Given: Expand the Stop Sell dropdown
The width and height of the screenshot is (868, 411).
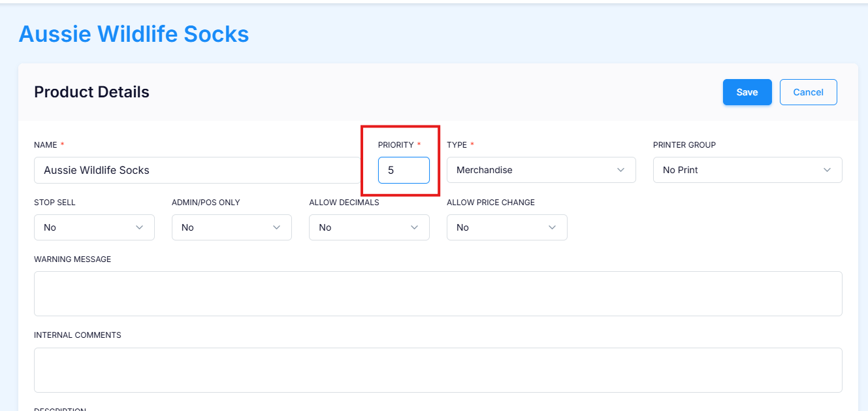Looking at the screenshot, I should pyautogui.click(x=94, y=227).
